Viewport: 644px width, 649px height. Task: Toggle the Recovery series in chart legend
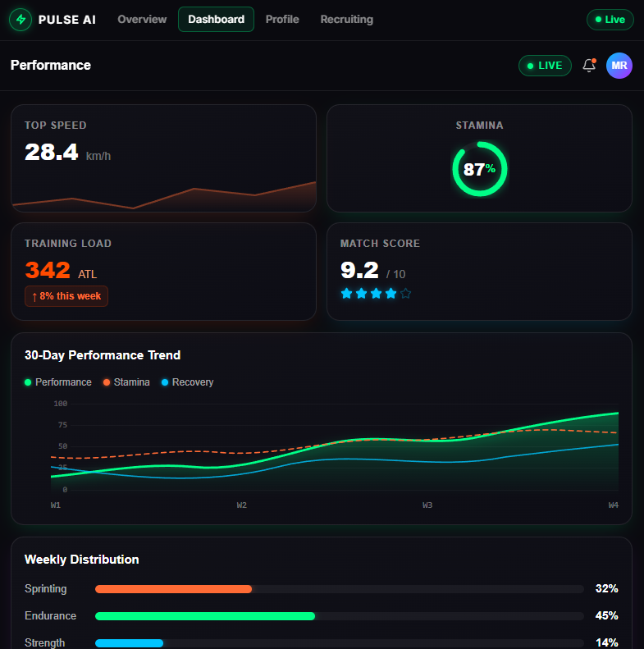[x=187, y=382]
